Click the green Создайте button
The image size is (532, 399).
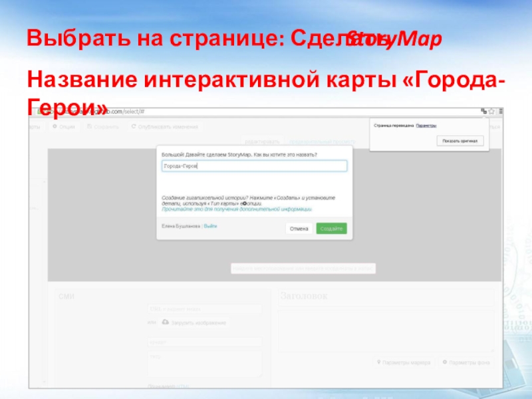331,229
